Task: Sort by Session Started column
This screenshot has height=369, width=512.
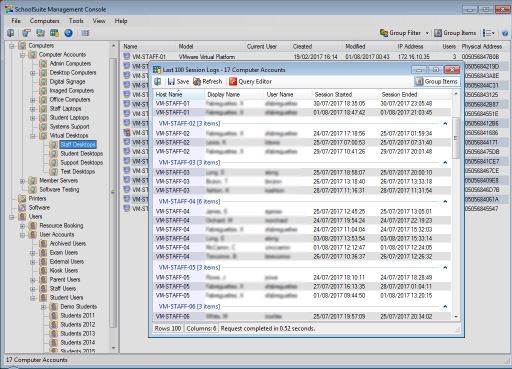Action: pos(346,95)
